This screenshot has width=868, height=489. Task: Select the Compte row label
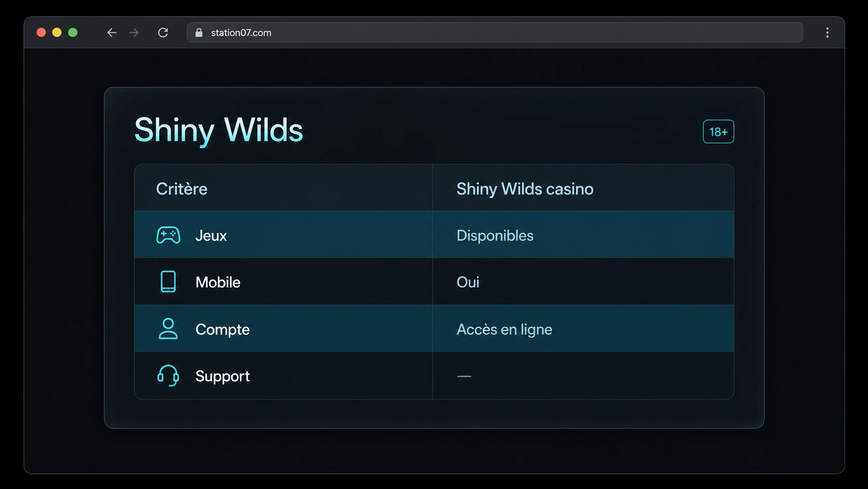click(x=223, y=329)
